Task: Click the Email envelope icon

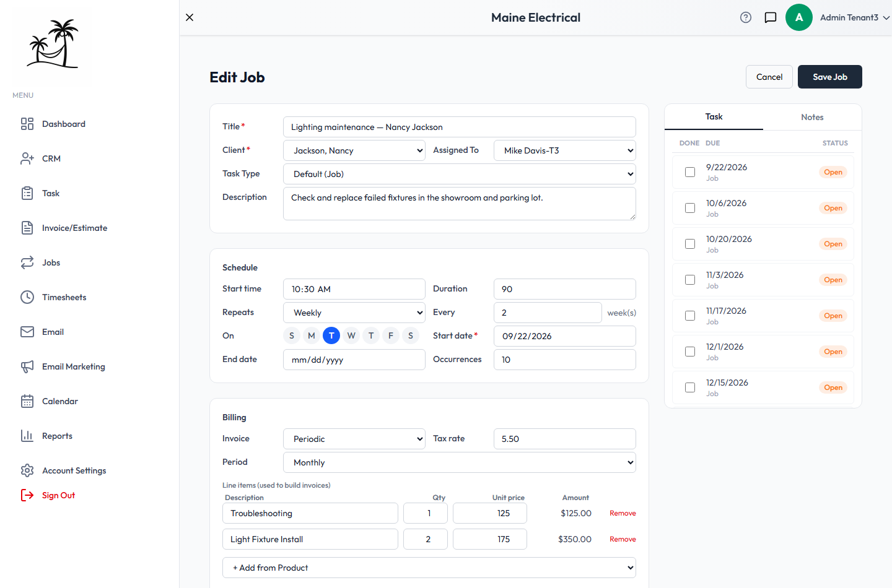Action: (x=27, y=332)
